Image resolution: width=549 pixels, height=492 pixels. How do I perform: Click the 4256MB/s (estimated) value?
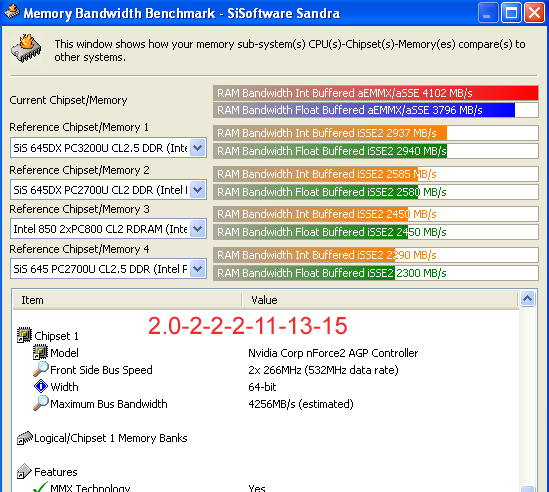tap(301, 404)
